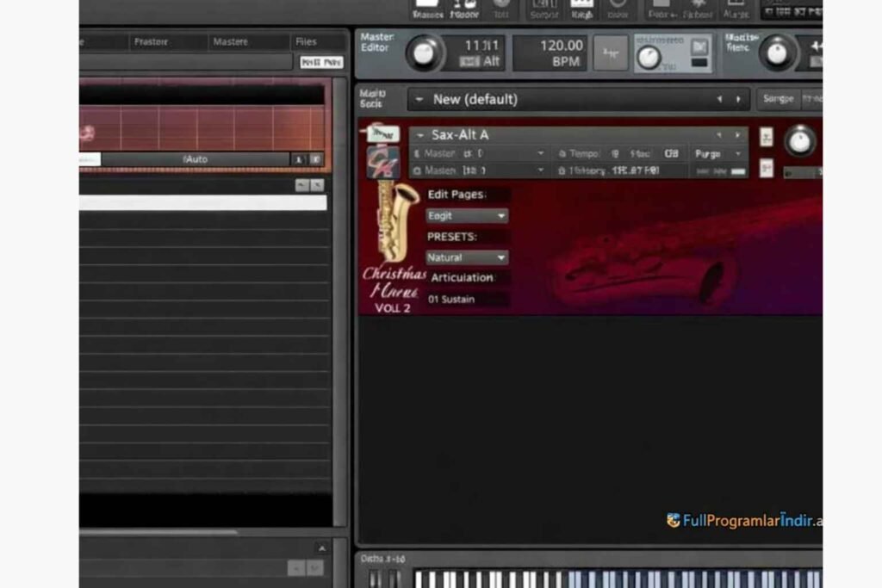The image size is (882, 588).
Task: Click the metronome button beside BPM display
Action: pos(610,53)
